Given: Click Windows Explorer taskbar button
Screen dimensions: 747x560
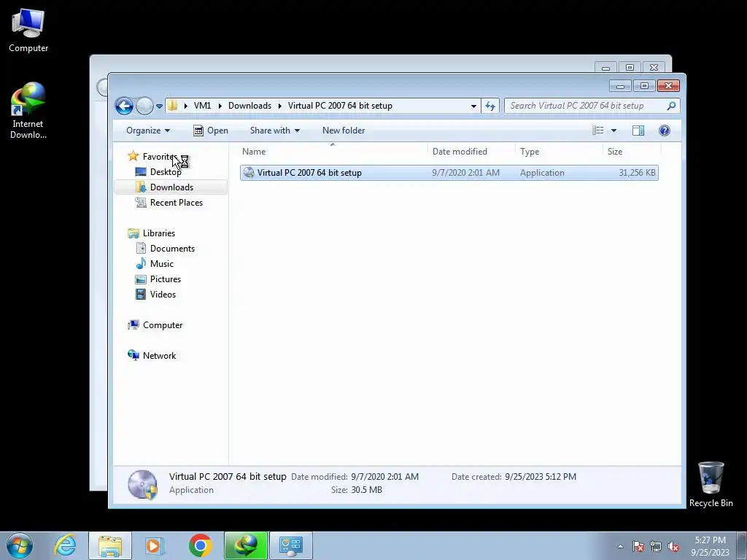Looking at the screenshot, I should click(110, 545).
